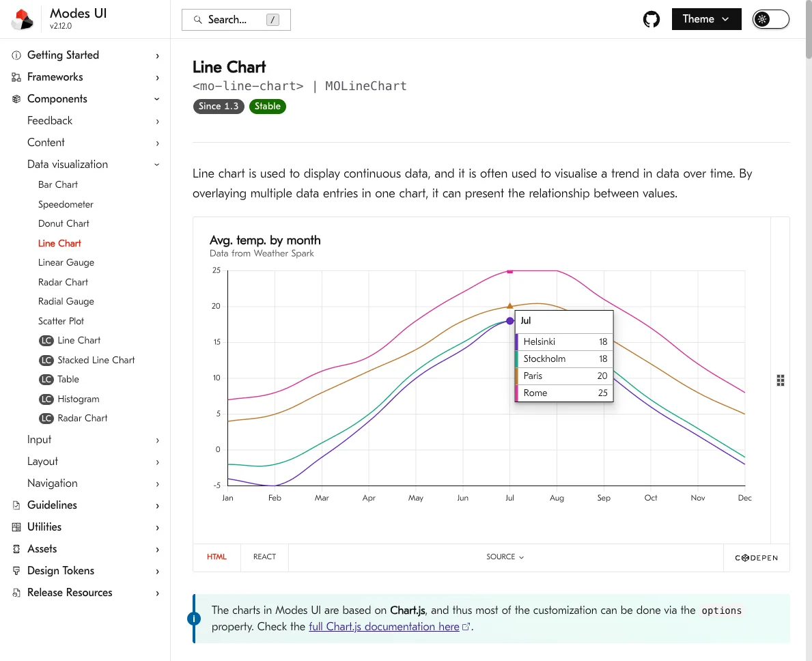Click the info icon in callout
The width and height of the screenshot is (812, 661).
coord(194,619)
